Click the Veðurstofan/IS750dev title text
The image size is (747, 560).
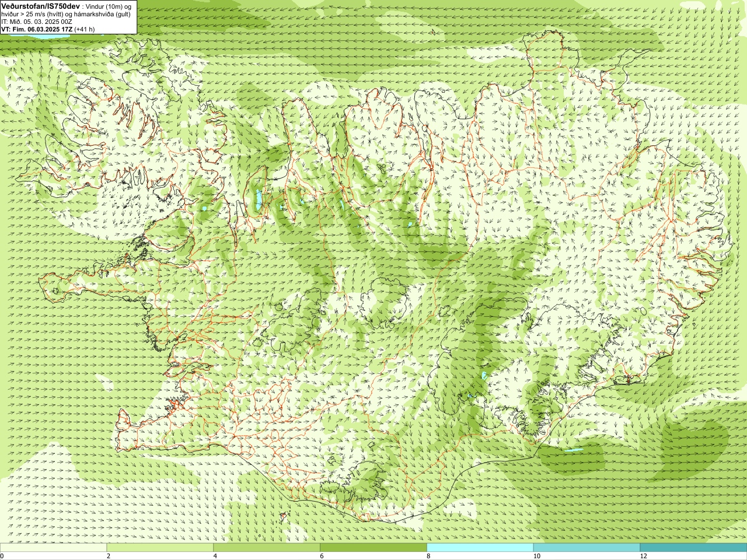point(41,6)
